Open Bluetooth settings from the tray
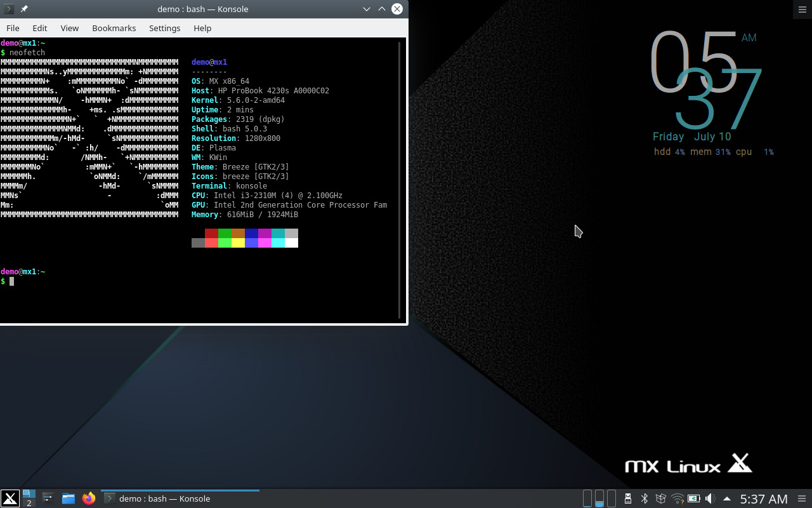Screen dimensions: 812x508 tap(644, 498)
